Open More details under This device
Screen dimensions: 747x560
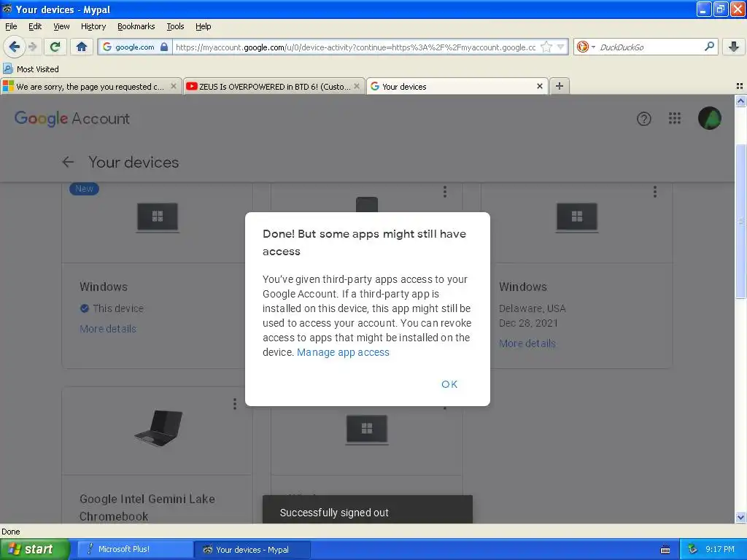pyautogui.click(x=108, y=329)
